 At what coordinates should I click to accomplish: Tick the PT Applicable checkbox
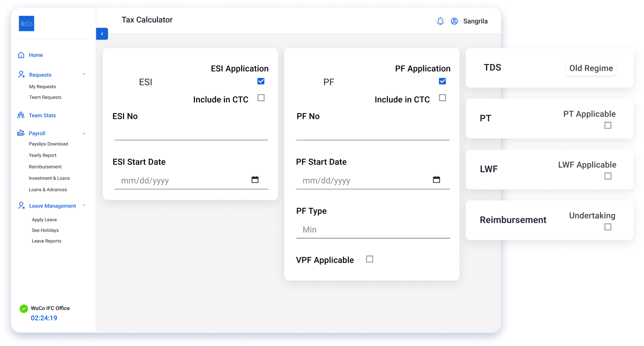point(608,125)
